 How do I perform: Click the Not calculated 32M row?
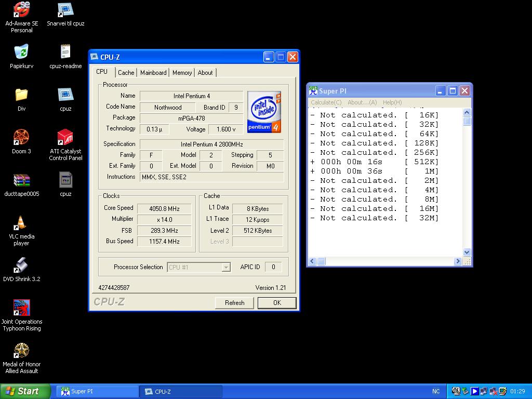tap(375, 218)
